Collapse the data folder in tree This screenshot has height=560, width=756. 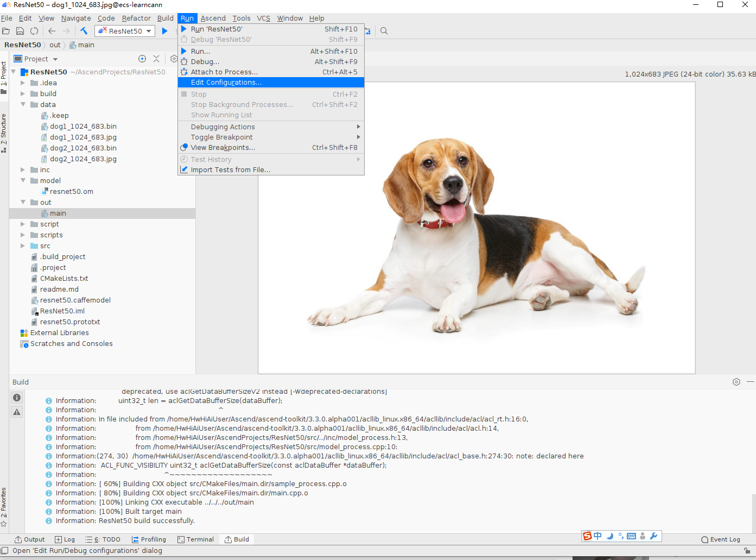tap(23, 104)
